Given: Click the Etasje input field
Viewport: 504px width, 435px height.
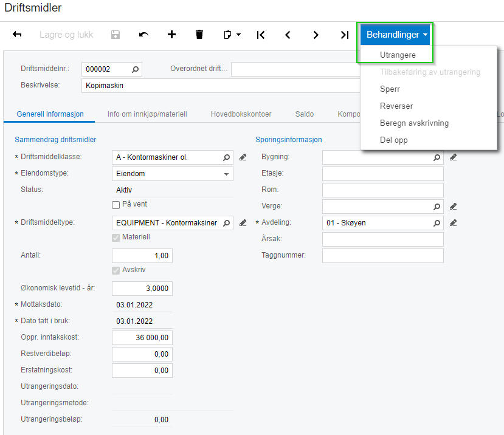Looking at the screenshot, I should pos(383,174).
